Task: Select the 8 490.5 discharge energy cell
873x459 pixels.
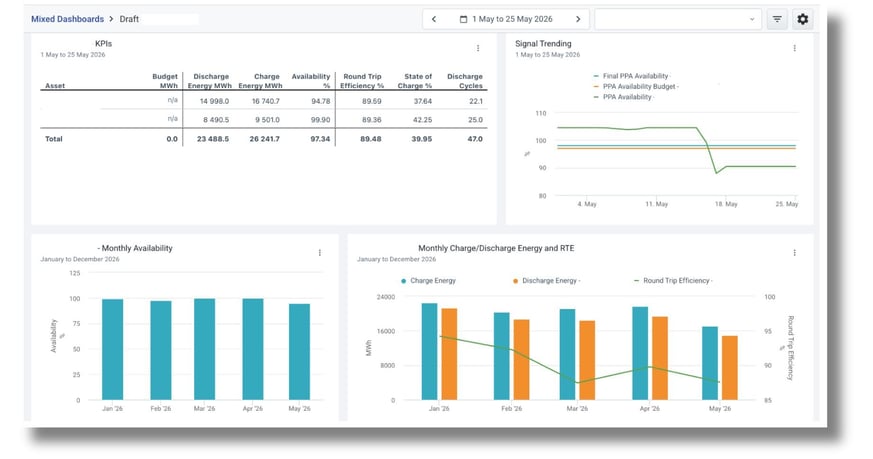Action: pyautogui.click(x=217, y=120)
